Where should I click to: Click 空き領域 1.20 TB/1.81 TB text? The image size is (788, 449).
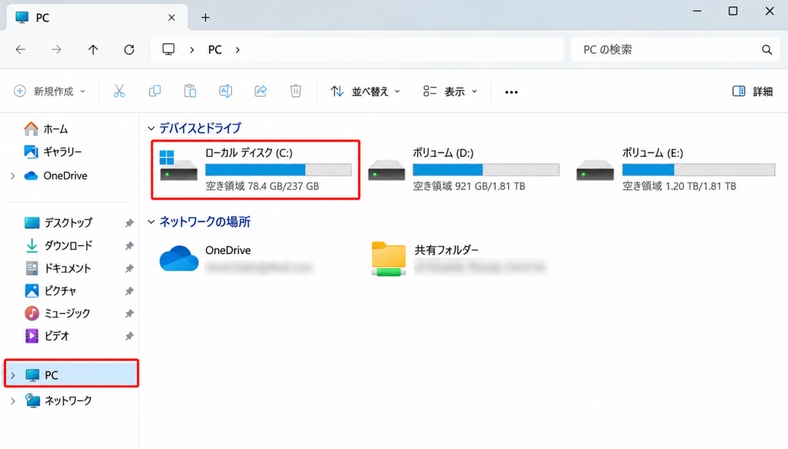[x=679, y=186]
